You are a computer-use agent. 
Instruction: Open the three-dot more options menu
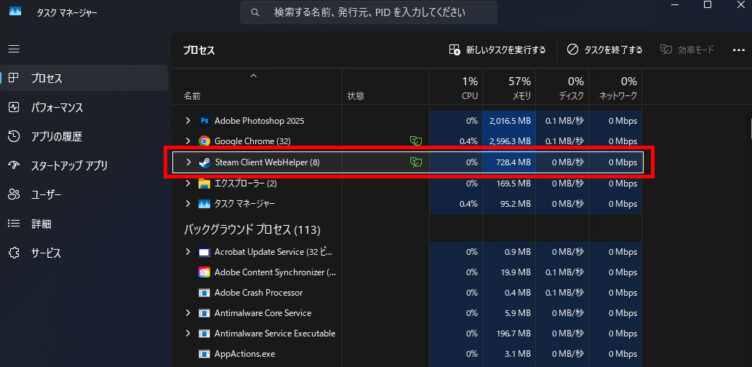(739, 50)
